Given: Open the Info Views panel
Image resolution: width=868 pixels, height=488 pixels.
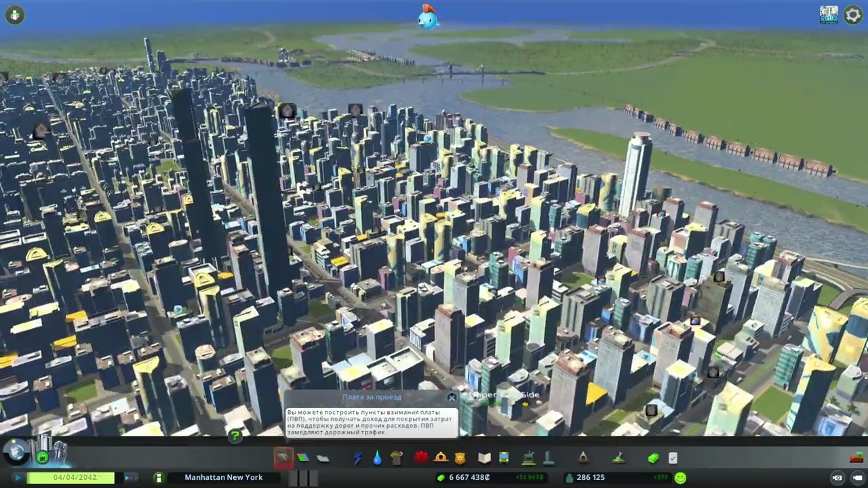Looking at the screenshot, I should (15, 15).
